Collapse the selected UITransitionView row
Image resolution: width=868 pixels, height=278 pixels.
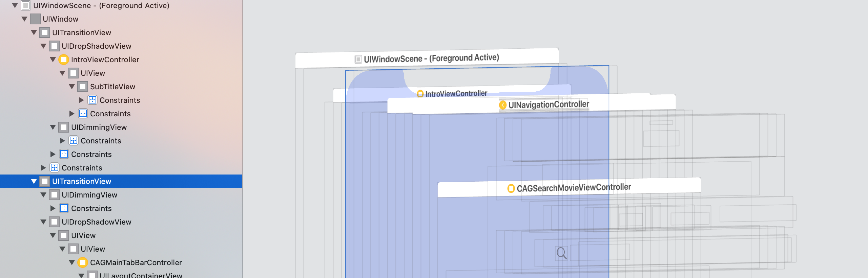34,181
